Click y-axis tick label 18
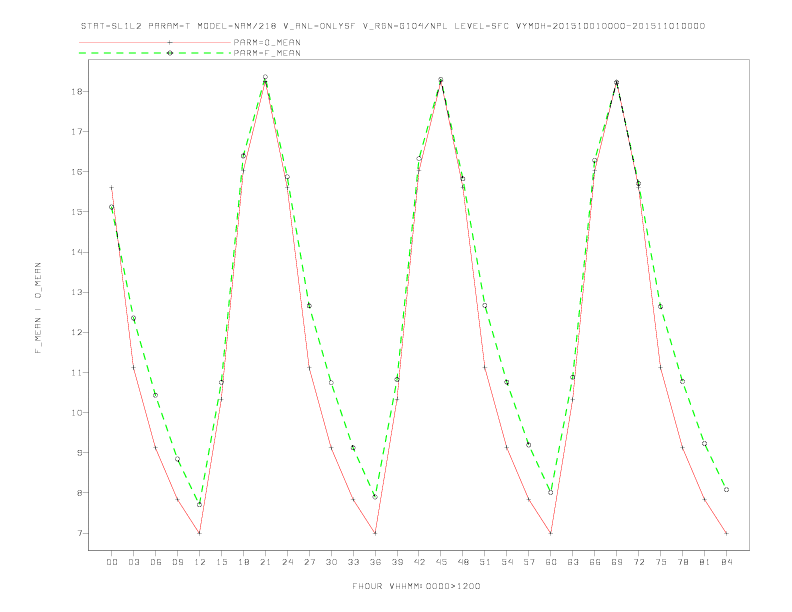792x612 pixels. click(x=77, y=91)
